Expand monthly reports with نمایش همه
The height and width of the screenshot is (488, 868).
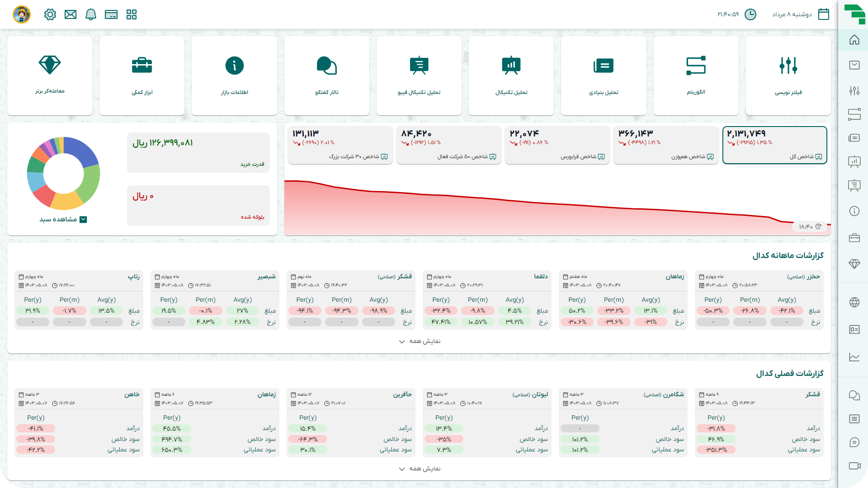[x=420, y=341]
